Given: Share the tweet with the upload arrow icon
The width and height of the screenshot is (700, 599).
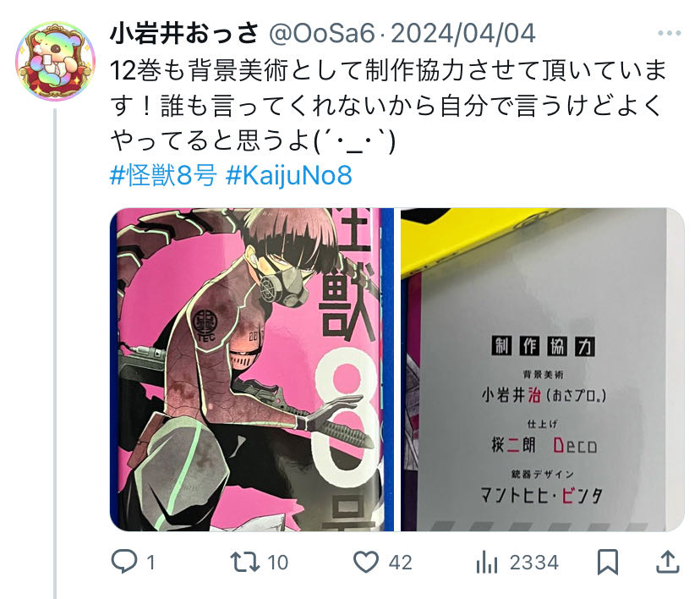Looking at the screenshot, I should point(667,562).
